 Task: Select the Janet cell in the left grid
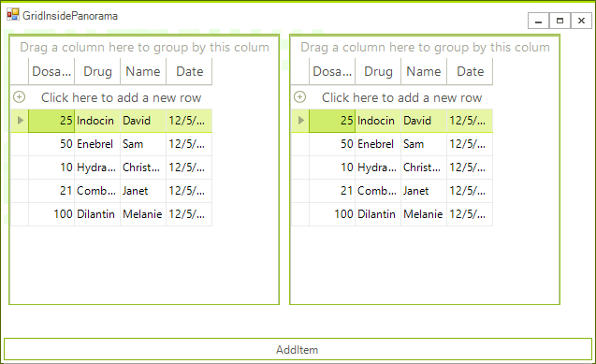pos(143,191)
